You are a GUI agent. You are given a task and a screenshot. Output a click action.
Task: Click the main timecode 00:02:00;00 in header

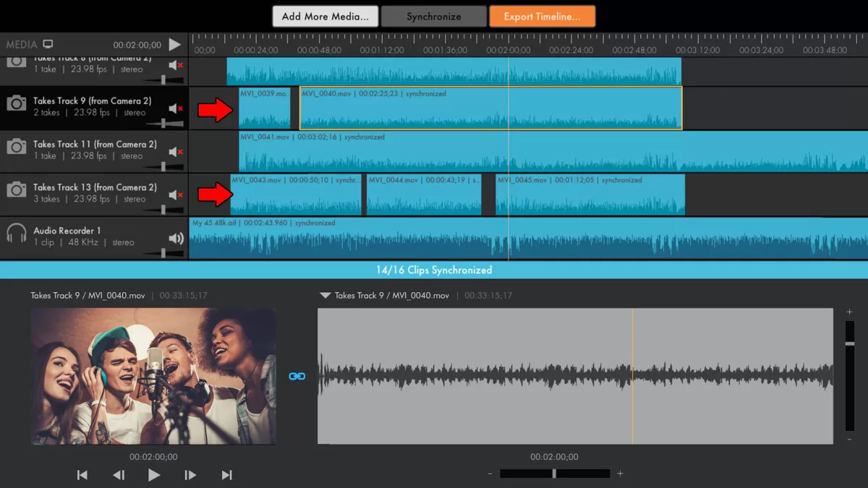(x=137, y=45)
